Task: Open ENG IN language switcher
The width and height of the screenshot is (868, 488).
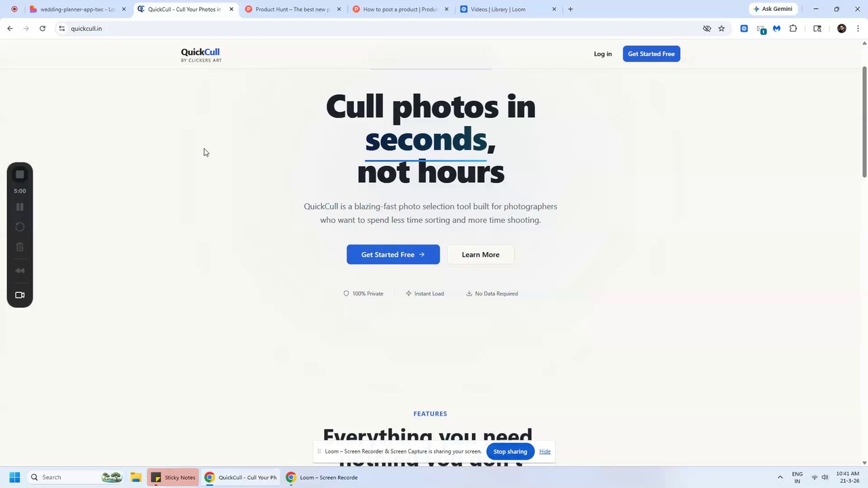Action: [797, 477]
